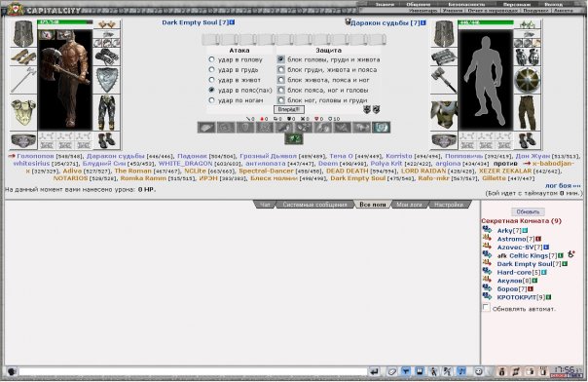Select attack option "удар по ногам"
588x382 pixels.
tap(211, 100)
